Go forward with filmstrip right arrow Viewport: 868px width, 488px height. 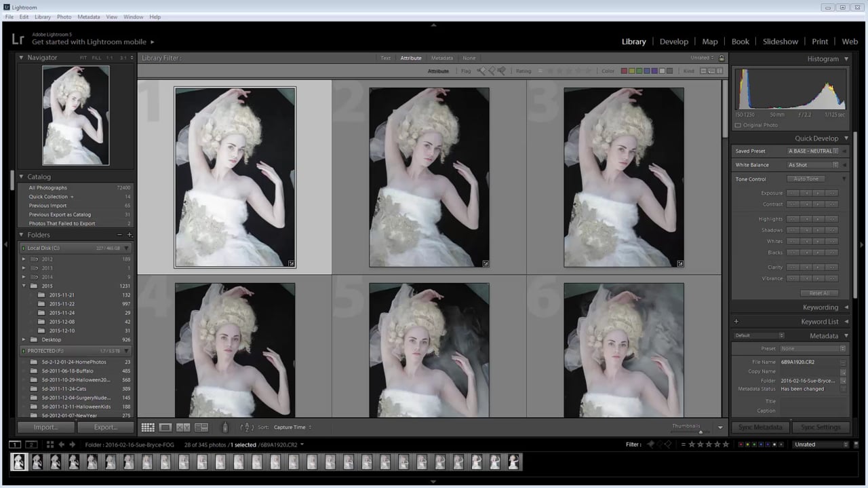click(73, 445)
